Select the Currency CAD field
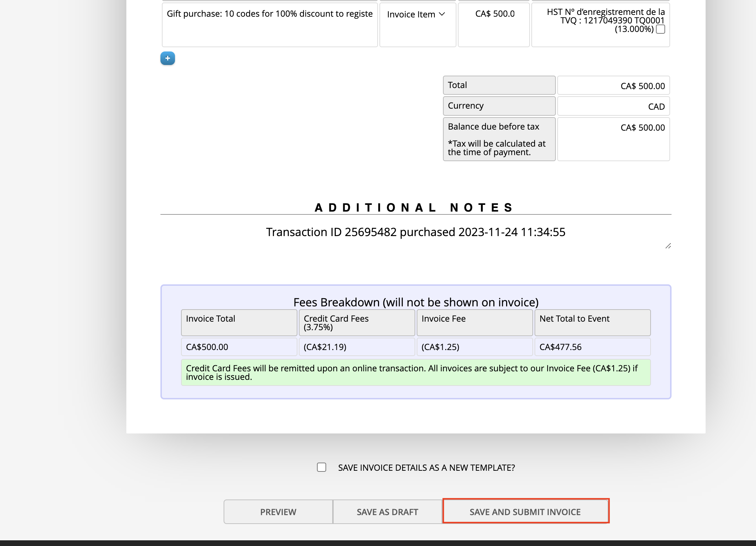This screenshot has height=546, width=756. pos(613,106)
